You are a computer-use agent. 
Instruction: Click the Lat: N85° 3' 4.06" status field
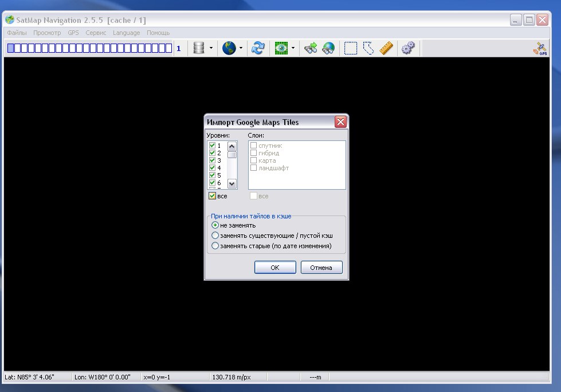[37, 377]
